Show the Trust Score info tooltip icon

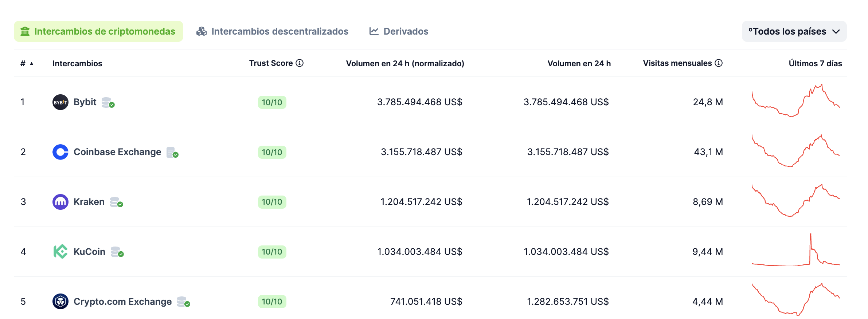pyautogui.click(x=300, y=63)
